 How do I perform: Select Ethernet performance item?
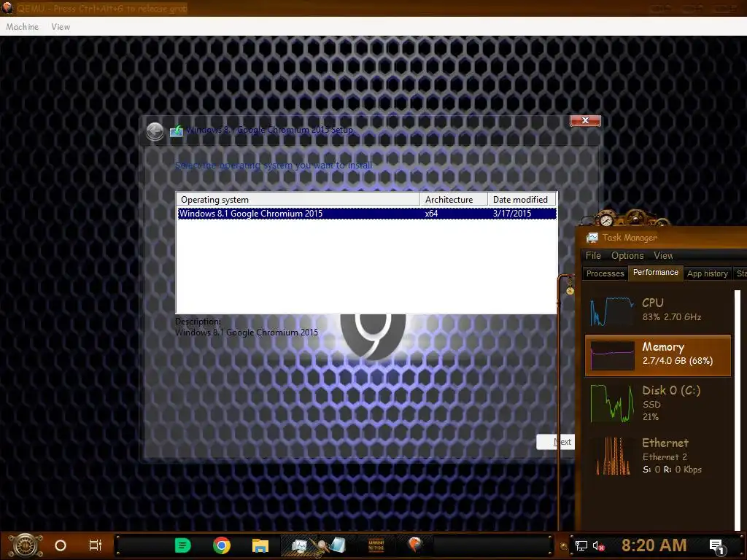click(x=657, y=456)
